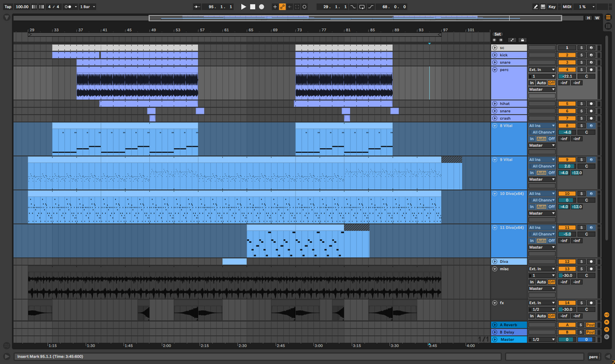
Task: Click the perc track volume slider -22.1
Action: [567, 76]
